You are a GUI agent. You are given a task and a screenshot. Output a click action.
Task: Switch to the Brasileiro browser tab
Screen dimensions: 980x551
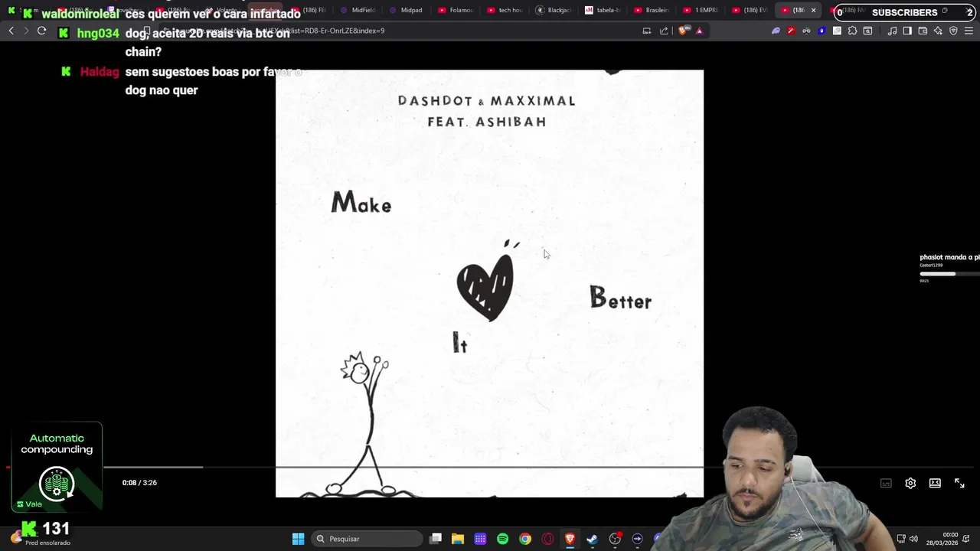(x=652, y=10)
